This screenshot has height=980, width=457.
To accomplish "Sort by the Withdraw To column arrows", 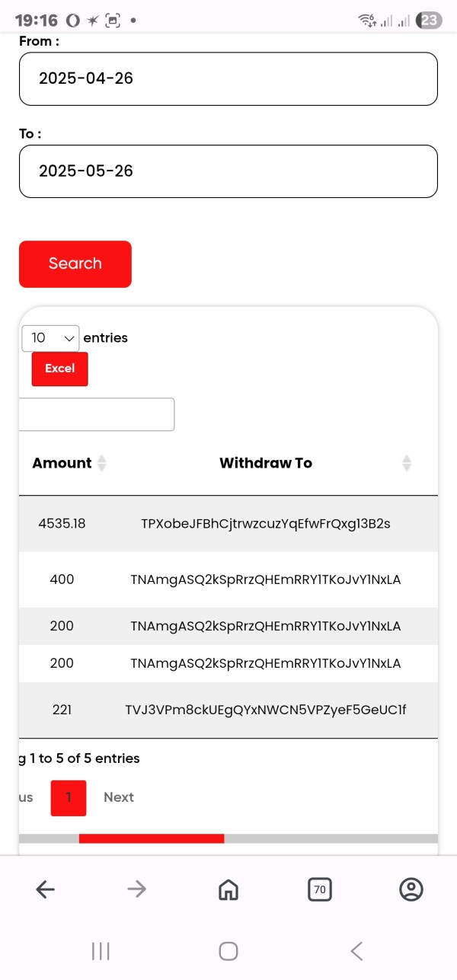I will click(x=407, y=463).
